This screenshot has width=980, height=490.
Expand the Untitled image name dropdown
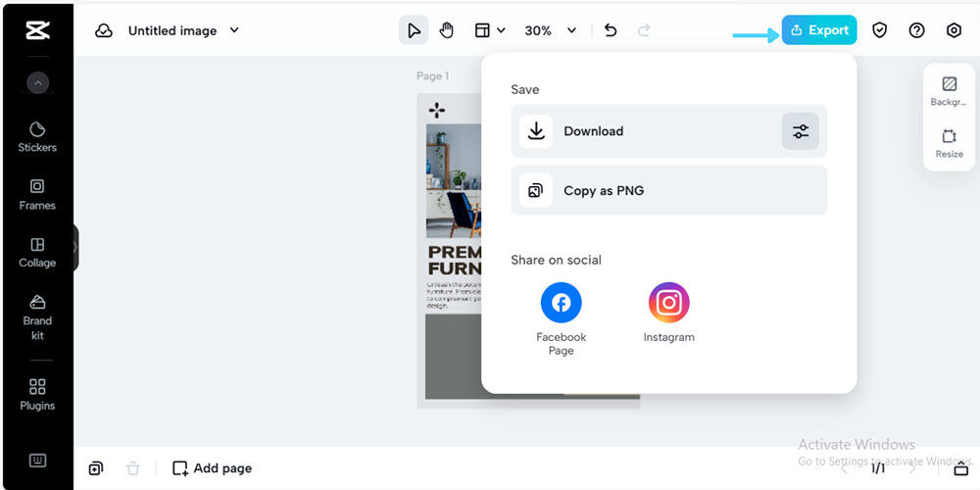[x=234, y=30]
